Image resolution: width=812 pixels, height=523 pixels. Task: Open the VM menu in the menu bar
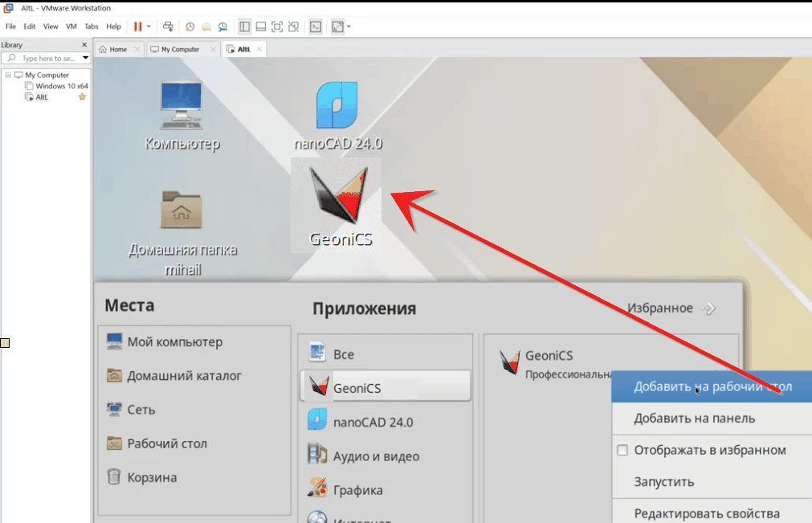click(x=71, y=27)
